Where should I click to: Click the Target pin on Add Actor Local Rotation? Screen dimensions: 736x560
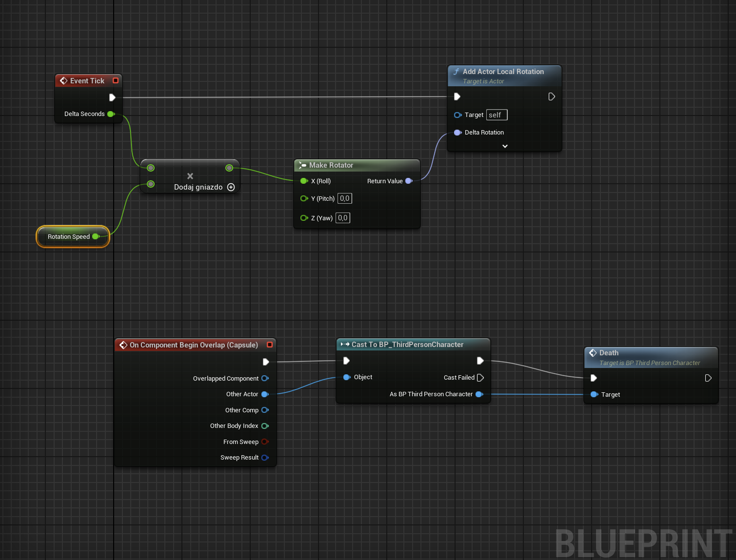[458, 115]
